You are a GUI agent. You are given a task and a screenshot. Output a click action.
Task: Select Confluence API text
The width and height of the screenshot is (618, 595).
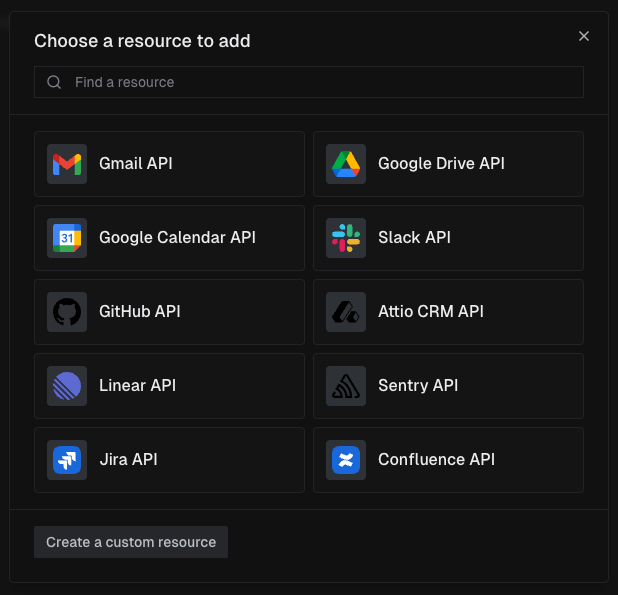tap(436, 459)
